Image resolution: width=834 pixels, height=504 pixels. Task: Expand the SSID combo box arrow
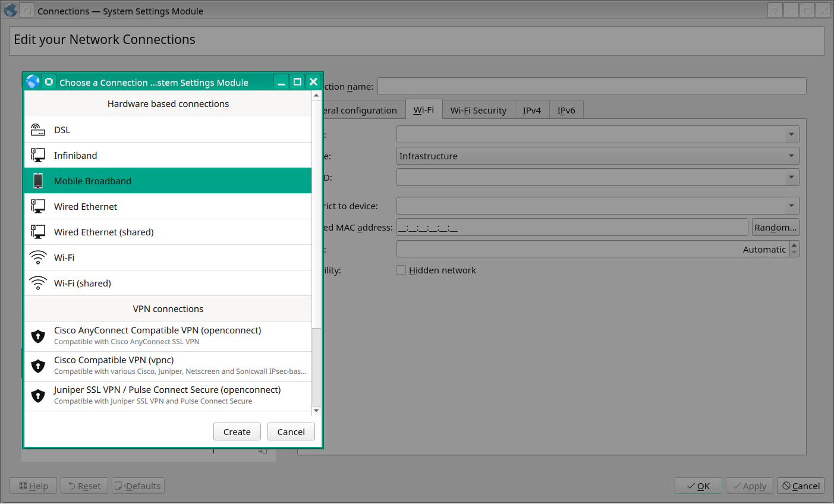792,134
